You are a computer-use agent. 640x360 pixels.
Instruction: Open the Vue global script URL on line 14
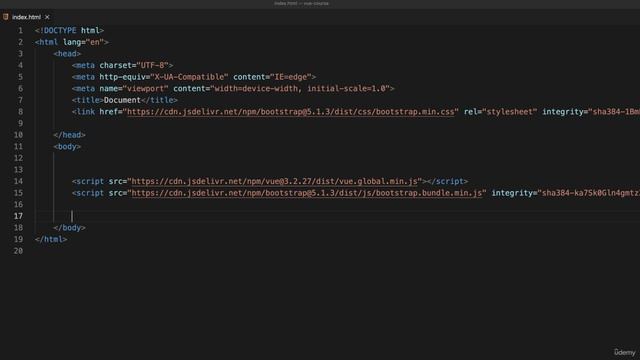pyautogui.click(x=275, y=181)
